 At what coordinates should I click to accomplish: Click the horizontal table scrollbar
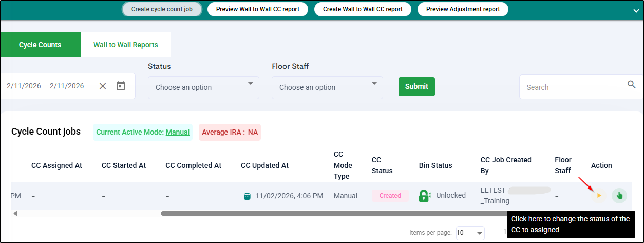pos(334,213)
